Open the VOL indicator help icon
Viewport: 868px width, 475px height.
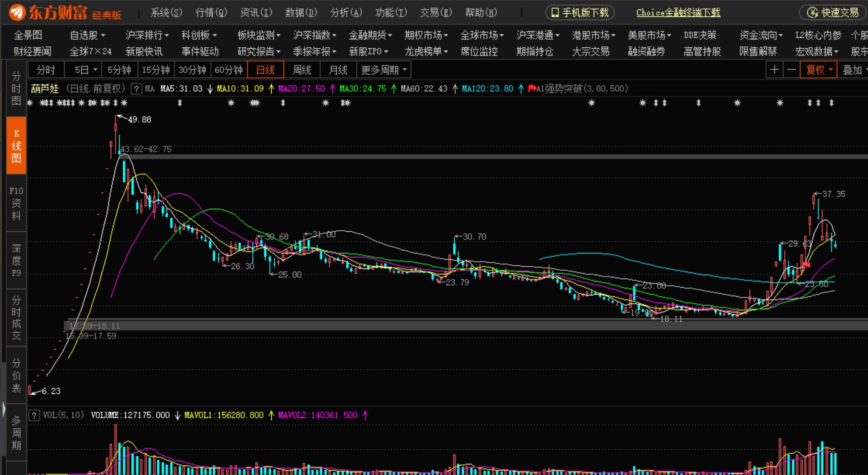pos(34,415)
